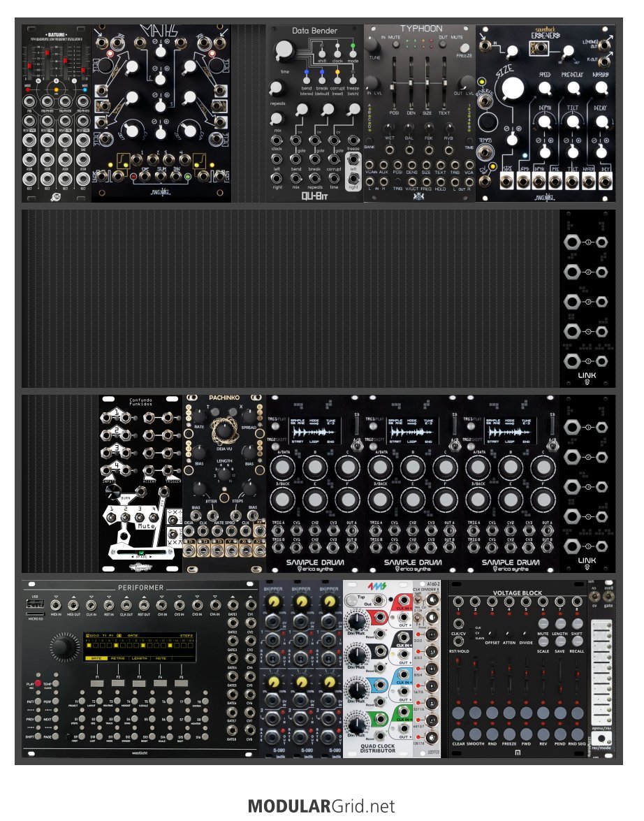The image size is (644, 821).
Task: Click the large SIZE knob on Erbe-Verb
Action: click(x=512, y=89)
